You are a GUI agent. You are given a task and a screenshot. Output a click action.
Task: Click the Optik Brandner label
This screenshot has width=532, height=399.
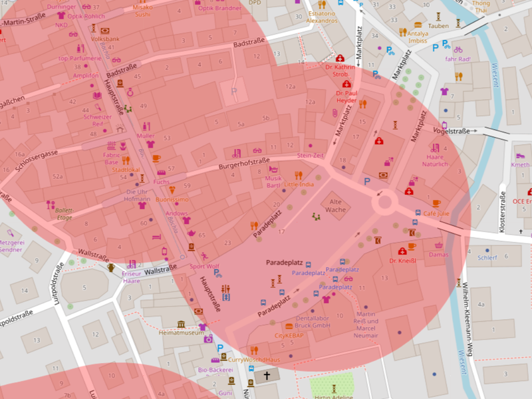coord(220,8)
